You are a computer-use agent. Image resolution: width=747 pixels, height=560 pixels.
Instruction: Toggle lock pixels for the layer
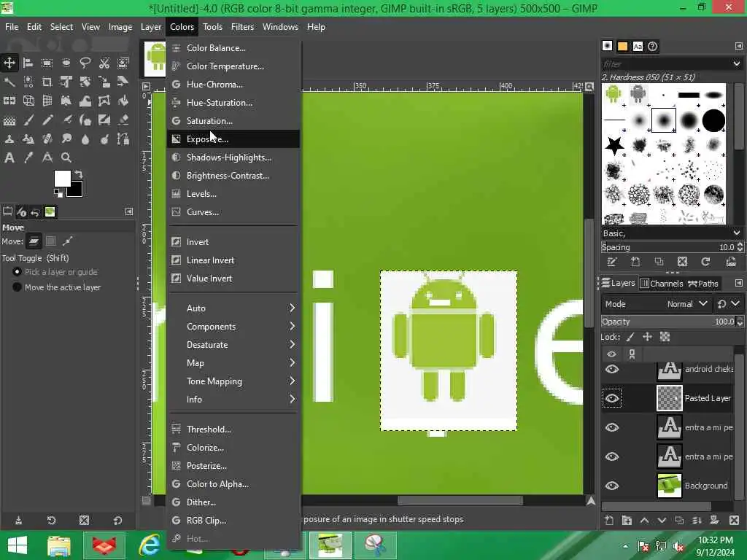point(630,337)
